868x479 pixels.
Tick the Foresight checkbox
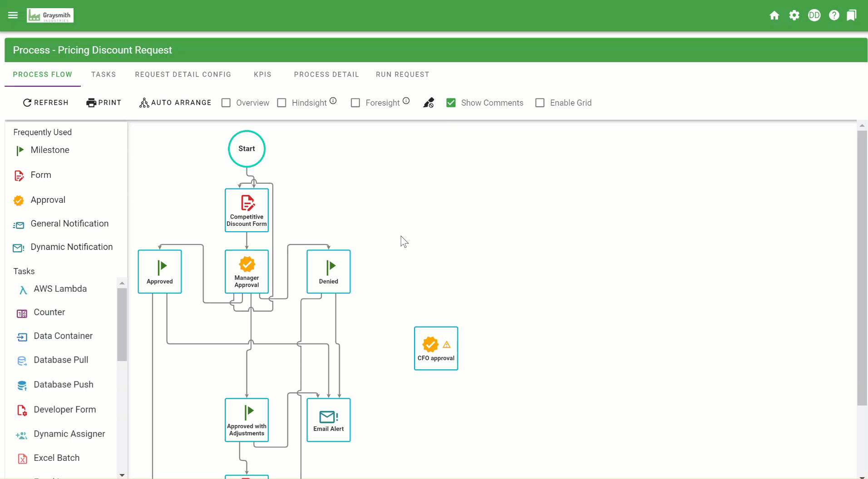coord(355,103)
